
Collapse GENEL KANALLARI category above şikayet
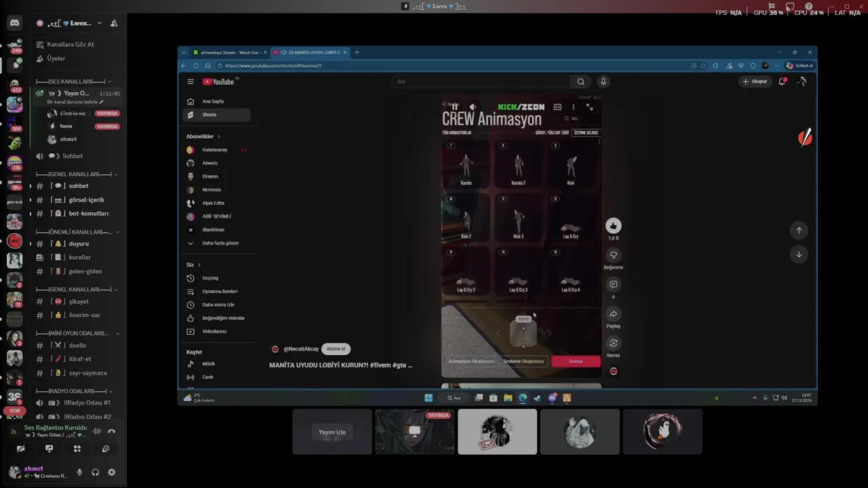pyautogui.click(x=77, y=289)
